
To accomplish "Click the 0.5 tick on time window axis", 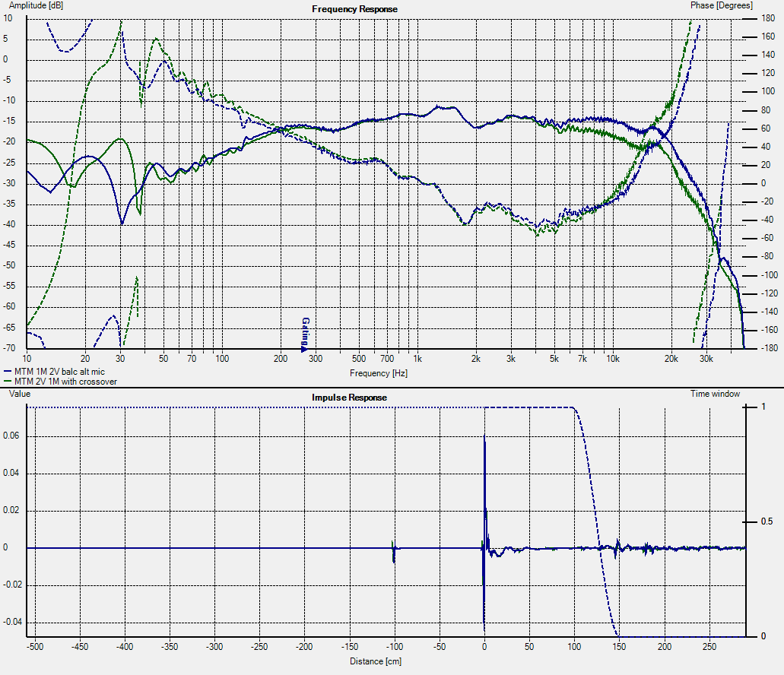I will pos(767,521).
